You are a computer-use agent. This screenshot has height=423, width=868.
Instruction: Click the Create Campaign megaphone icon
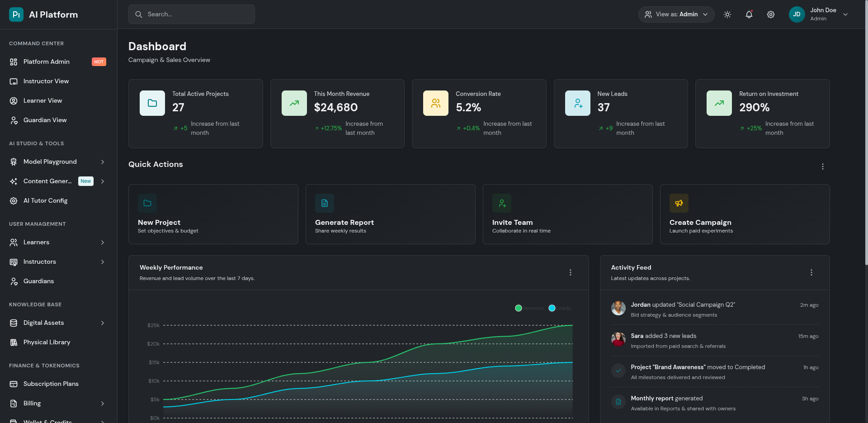point(679,203)
